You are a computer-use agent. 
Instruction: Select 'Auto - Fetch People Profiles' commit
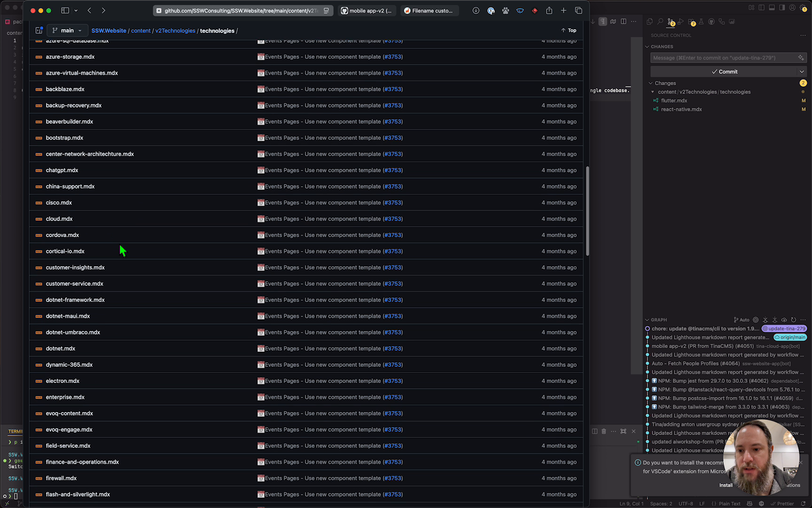click(x=695, y=364)
